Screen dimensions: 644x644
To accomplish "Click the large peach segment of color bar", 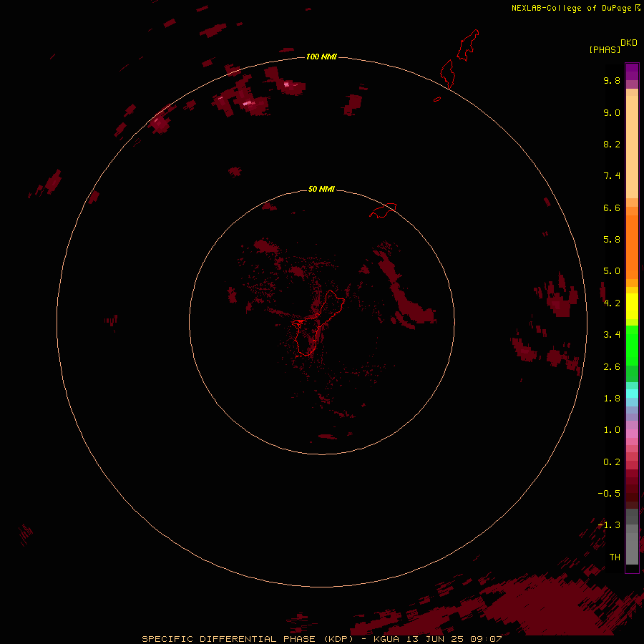I will tap(632, 147).
